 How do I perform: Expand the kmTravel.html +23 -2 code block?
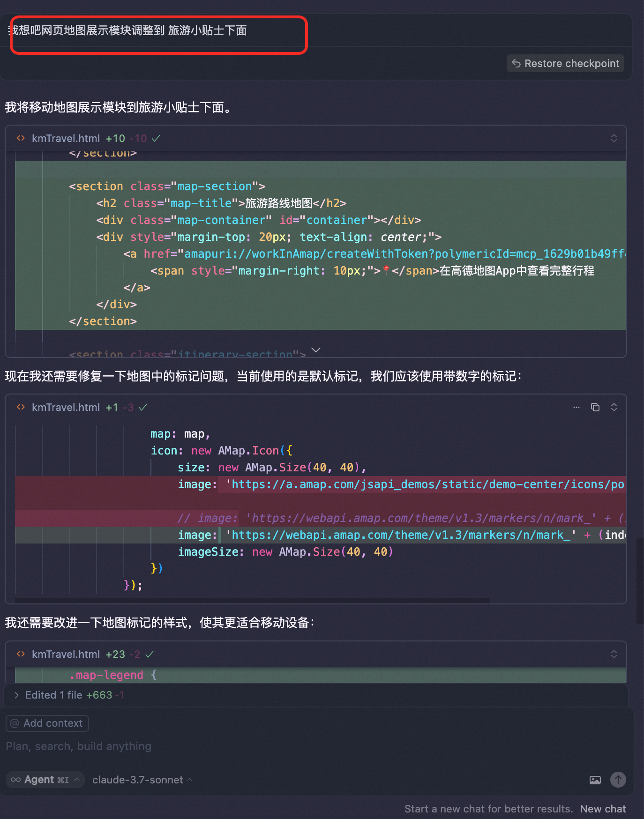tap(614, 654)
